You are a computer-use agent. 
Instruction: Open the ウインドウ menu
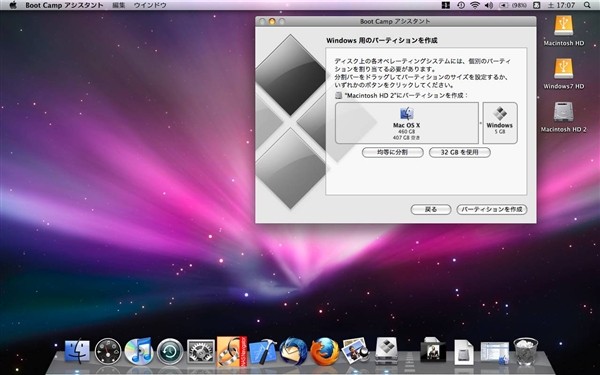150,5
